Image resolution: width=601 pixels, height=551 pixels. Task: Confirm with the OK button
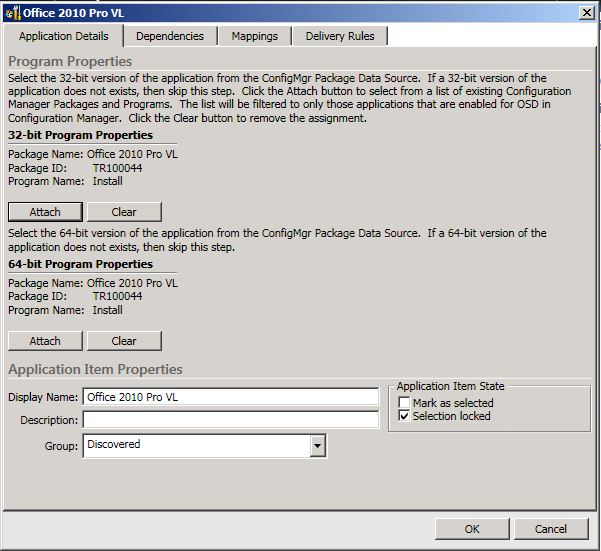pyautogui.click(x=472, y=529)
